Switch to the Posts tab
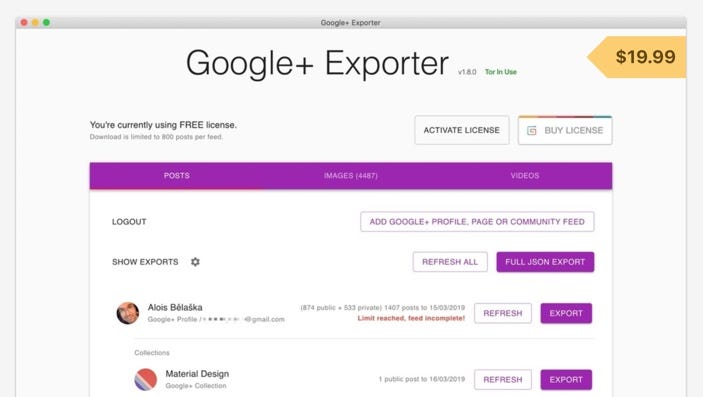703x397 pixels. (x=177, y=175)
